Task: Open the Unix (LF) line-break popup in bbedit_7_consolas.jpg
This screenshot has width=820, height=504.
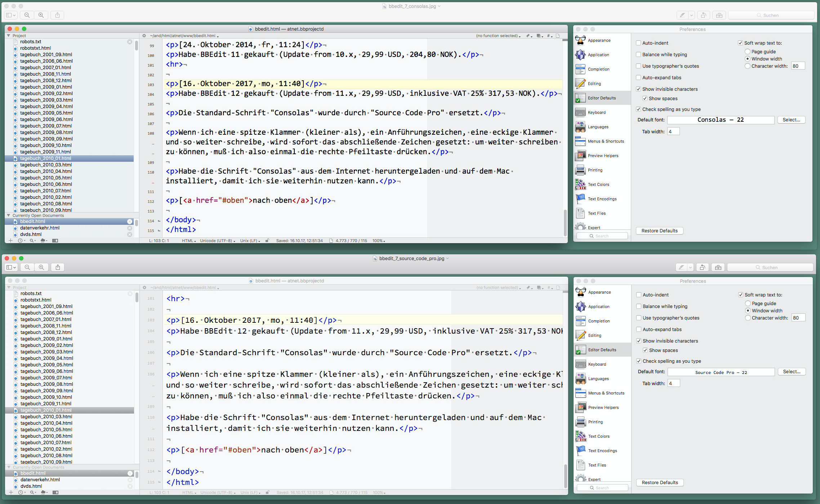Action: click(250, 241)
